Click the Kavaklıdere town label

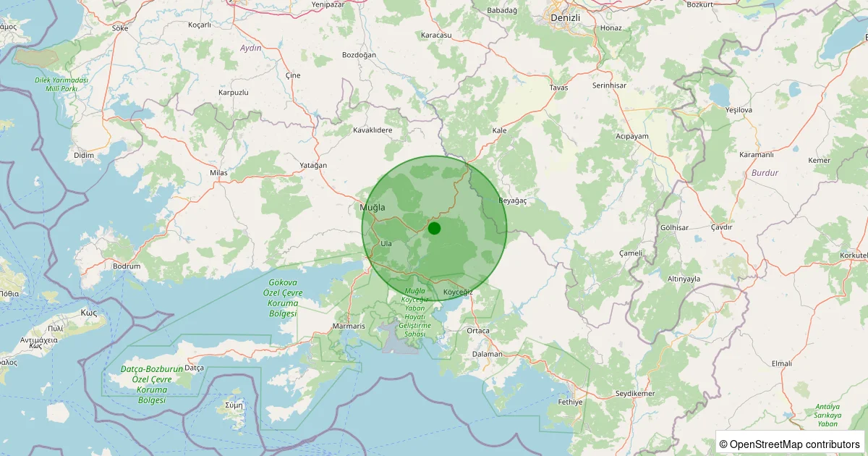[372, 130]
